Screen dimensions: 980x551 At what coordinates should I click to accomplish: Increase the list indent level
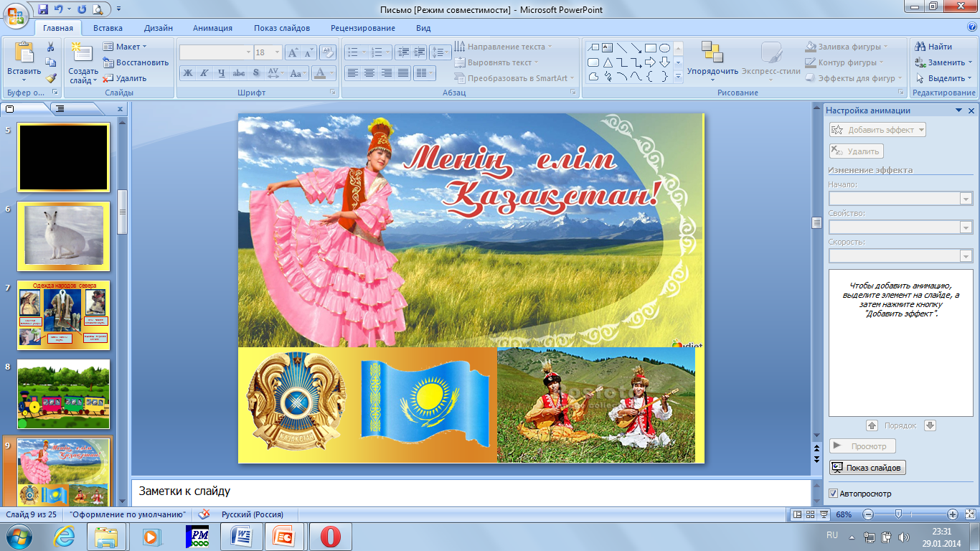click(x=419, y=52)
